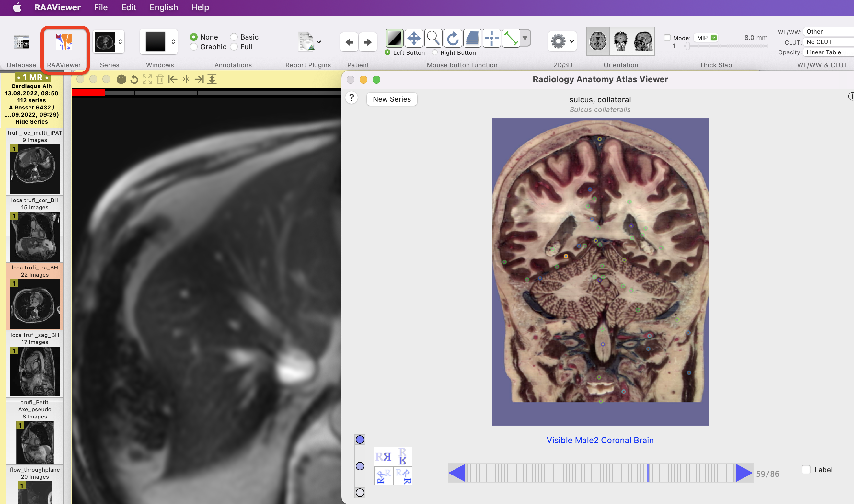This screenshot has width=854, height=504.
Task: Open the CLUT 'No CLUT' dropdown
Action: coord(828,42)
